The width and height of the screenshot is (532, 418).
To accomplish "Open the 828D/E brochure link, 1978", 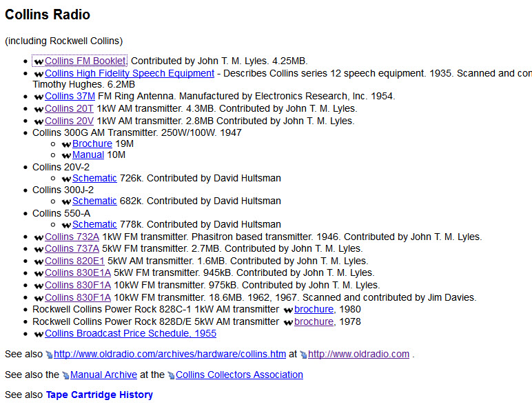I will click(314, 321).
